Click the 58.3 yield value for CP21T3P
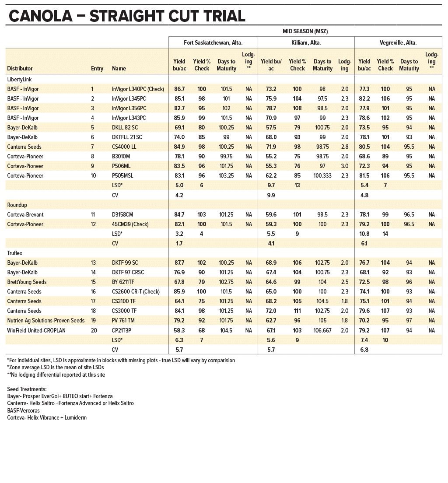The height and width of the screenshot is (483, 448). [x=179, y=330]
